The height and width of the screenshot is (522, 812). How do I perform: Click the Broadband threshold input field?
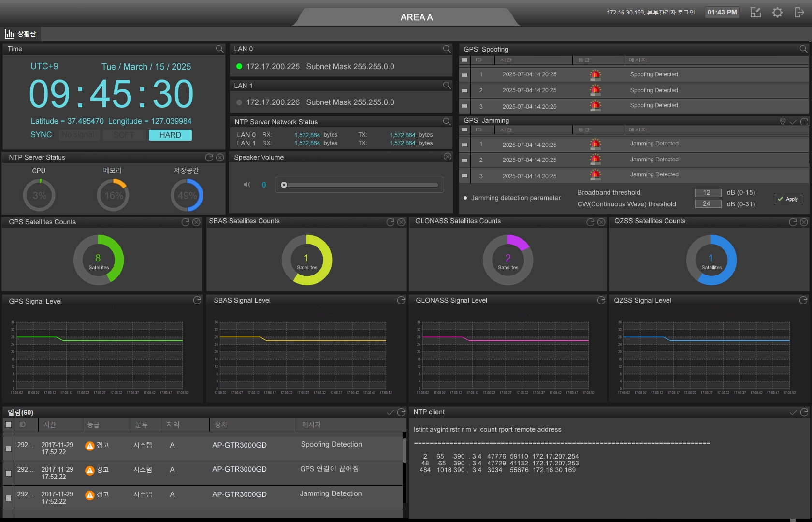[x=708, y=193]
